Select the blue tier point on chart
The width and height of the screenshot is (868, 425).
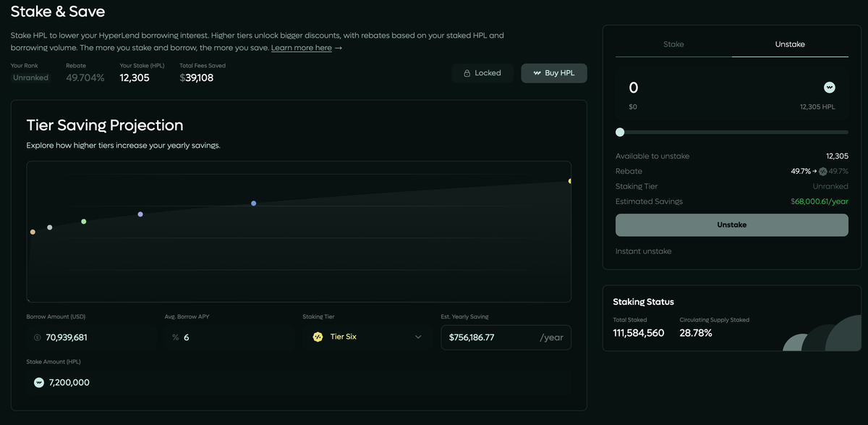[254, 203]
